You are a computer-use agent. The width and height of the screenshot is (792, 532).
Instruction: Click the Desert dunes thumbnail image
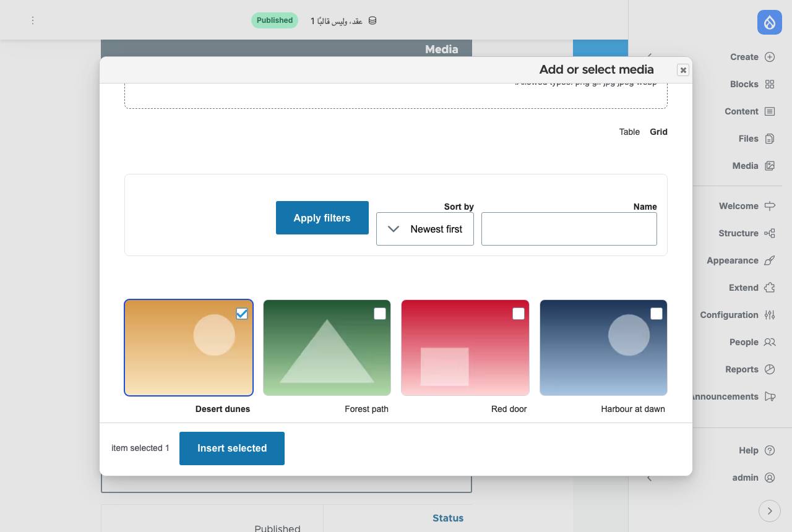pyautogui.click(x=189, y=348)
